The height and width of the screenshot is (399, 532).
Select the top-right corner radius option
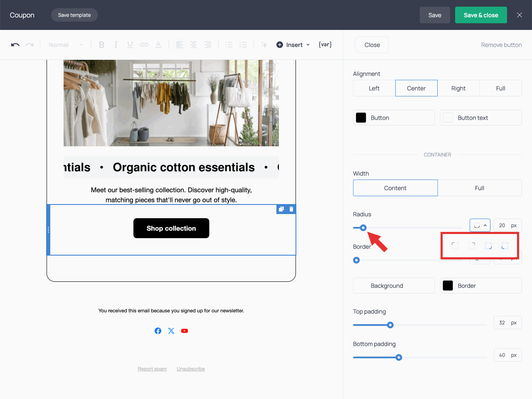click(x=472, y=245)
